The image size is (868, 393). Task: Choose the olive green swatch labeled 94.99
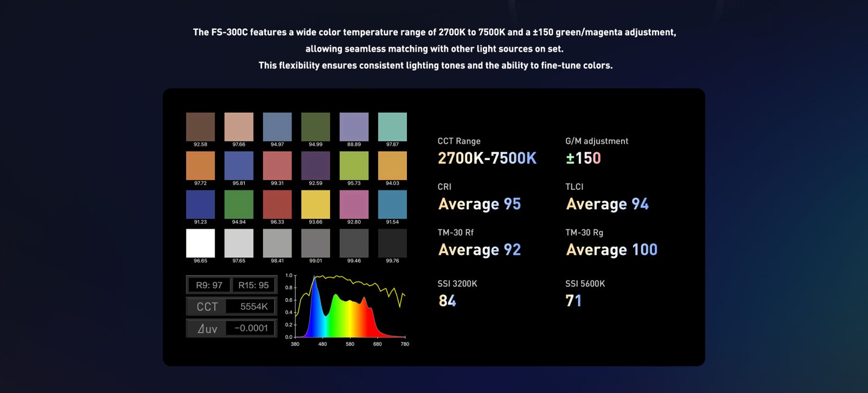pos(316,127)
